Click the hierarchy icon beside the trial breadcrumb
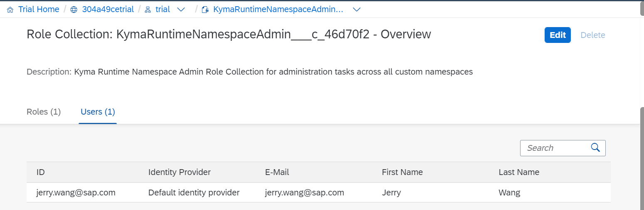 click(x=148, y=10)
